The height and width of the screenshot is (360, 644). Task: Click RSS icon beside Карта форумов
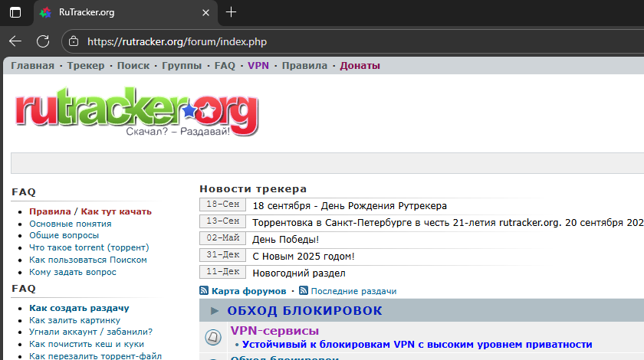pyautogui.click(x=204, y=290)
